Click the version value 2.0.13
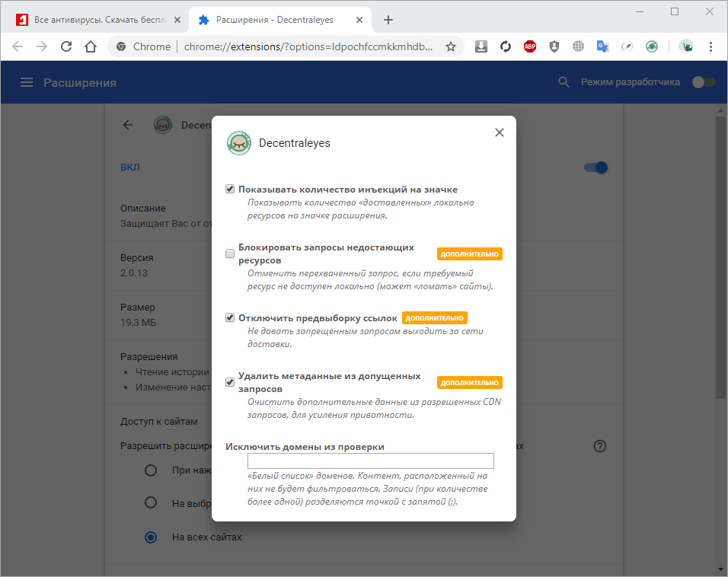The height and width of the screenshot is (577, 728). pos(134,273)
